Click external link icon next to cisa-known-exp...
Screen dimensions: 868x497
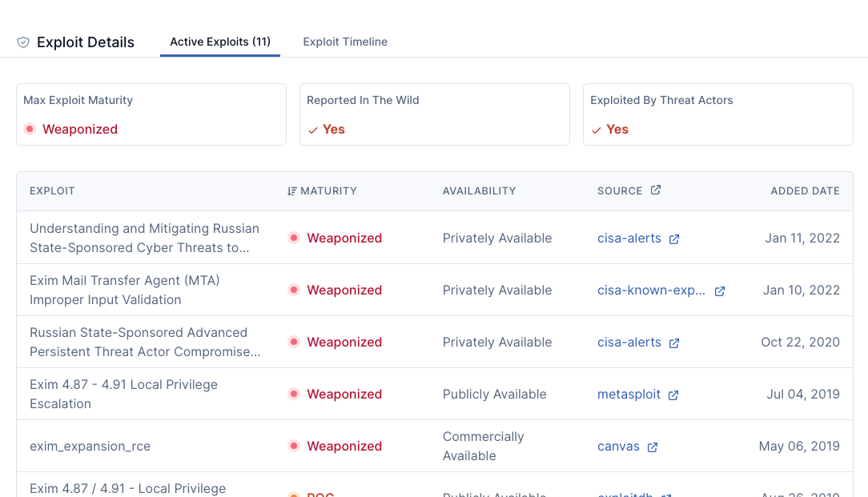(720, 291)
